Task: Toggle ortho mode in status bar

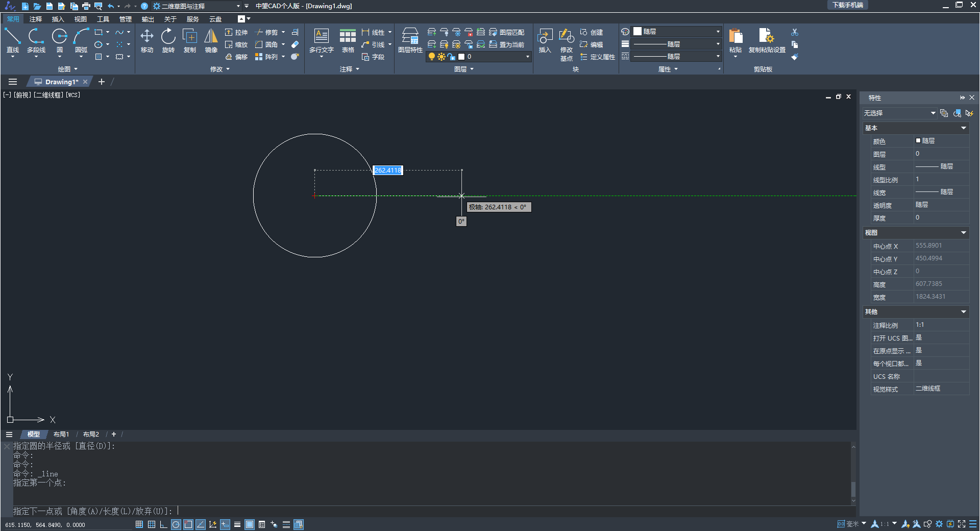Action: [x=163, y=524]
